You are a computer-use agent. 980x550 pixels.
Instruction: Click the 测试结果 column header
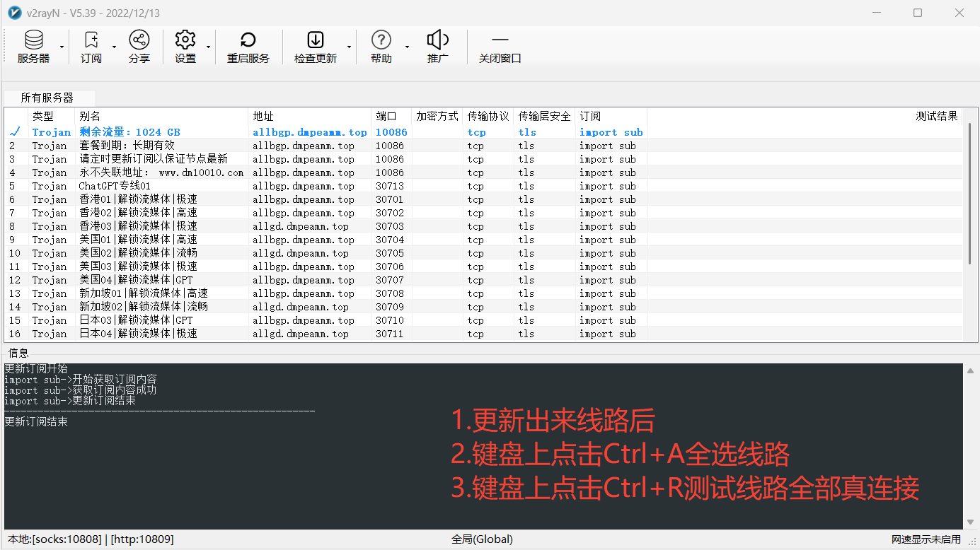tap(936, 116)
